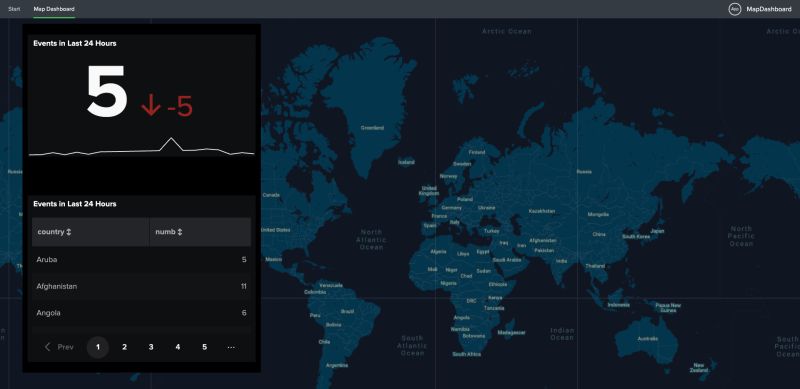Click Mongolia label on the map
This screenshot has width=800, height=389.
[x=598, y=214]
